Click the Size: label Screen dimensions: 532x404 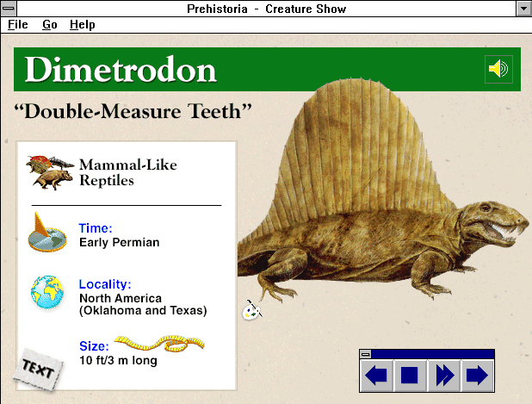tap(94, 346)
